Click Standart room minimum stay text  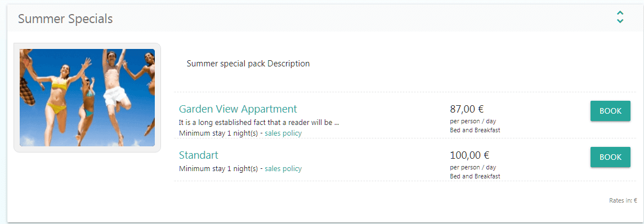(x=219, y=169)
